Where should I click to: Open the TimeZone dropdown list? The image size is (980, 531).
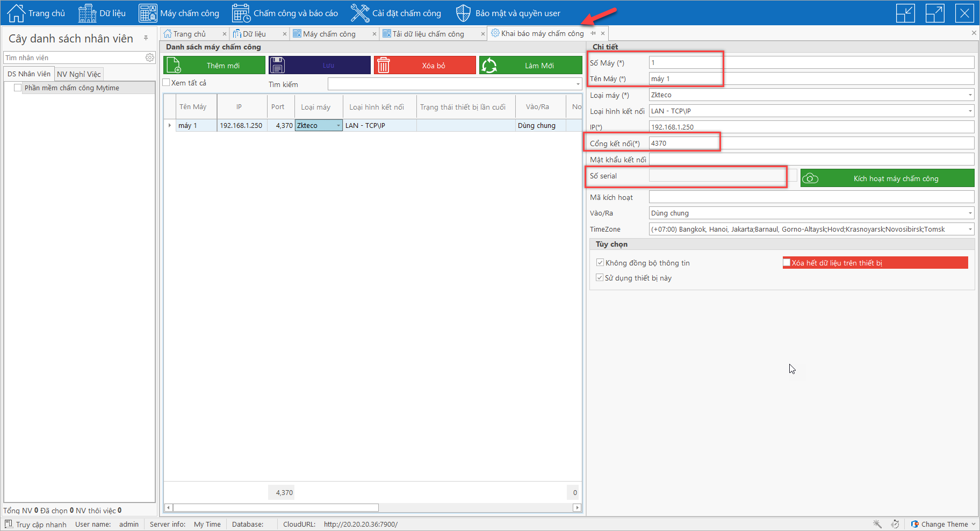tap(970, 229)
